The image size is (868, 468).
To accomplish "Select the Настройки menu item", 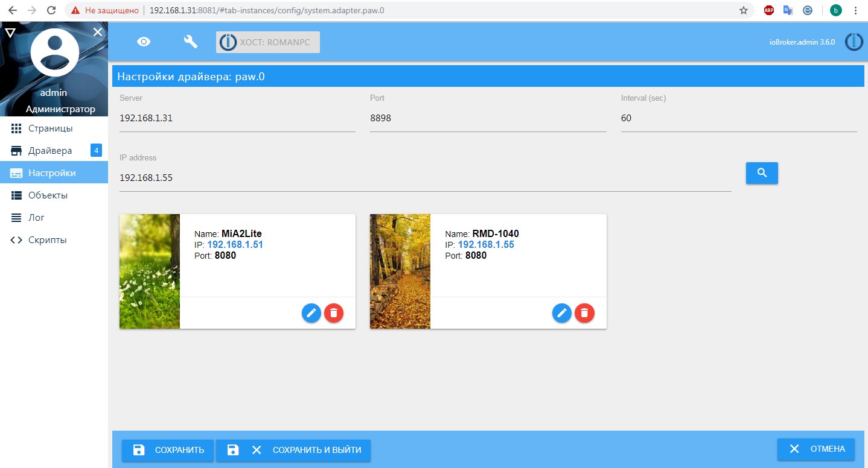I will coord(54,173).
